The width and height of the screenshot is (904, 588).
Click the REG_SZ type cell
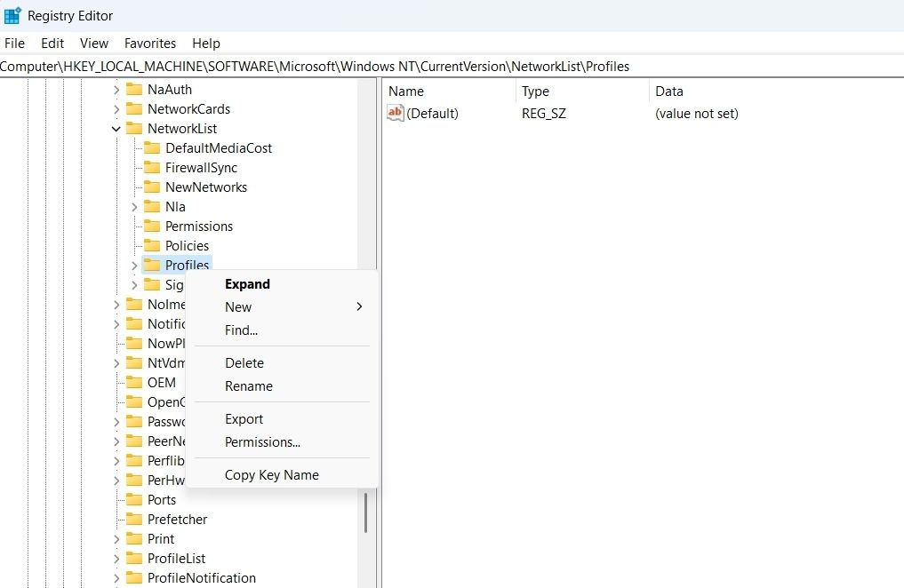pos(544,114)
